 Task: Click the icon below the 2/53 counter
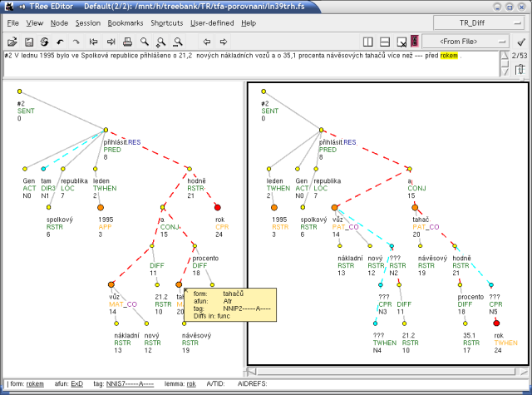click(x=520, y=70)
